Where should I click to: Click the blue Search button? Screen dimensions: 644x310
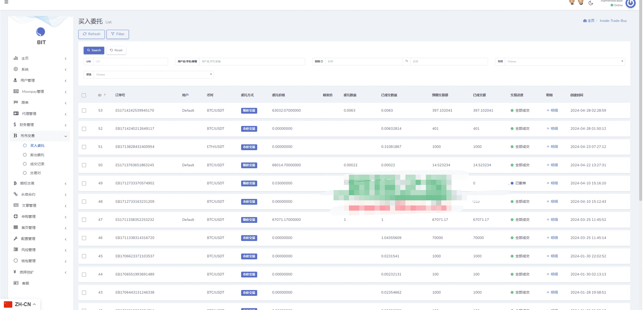(x=94, y=50)
